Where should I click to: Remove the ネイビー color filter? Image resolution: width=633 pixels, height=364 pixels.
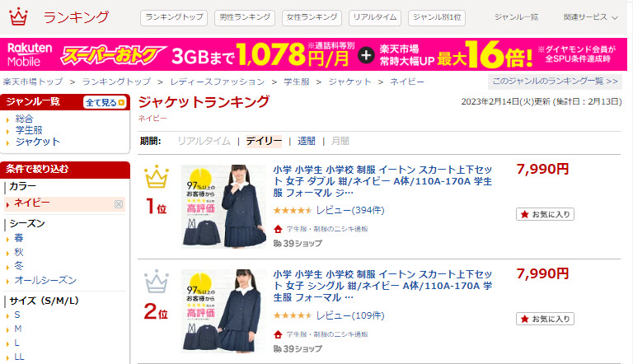click(119, 204)
